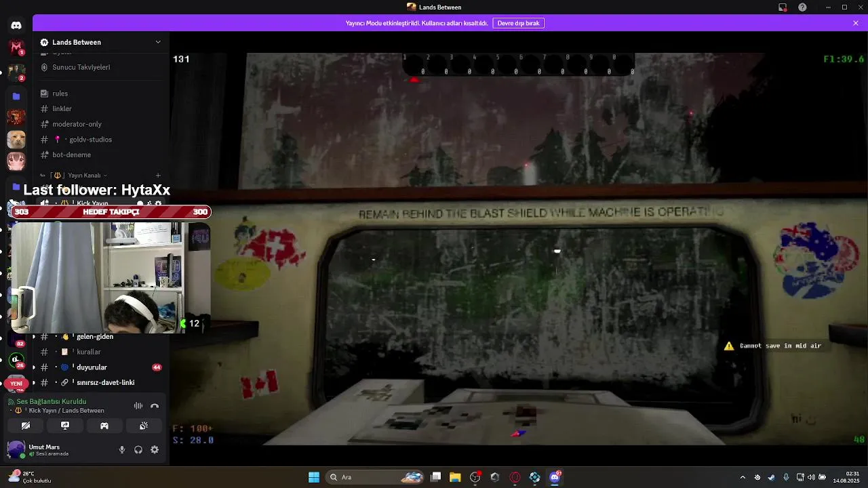Open the system tray microphone indicator
This screenshot has height=488, width=868.
tap(786, 477)
